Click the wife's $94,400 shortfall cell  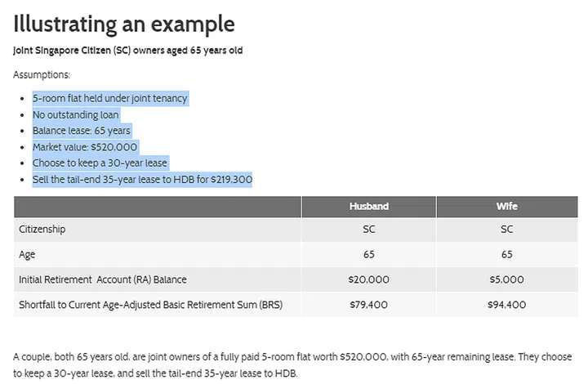coord(506,305)
